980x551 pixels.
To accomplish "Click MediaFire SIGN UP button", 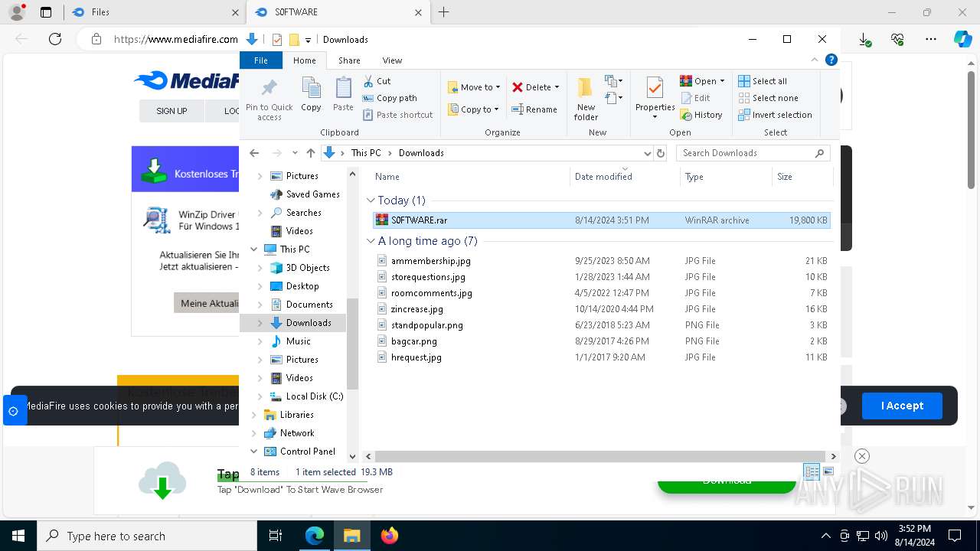I will [x=171, y=111].
